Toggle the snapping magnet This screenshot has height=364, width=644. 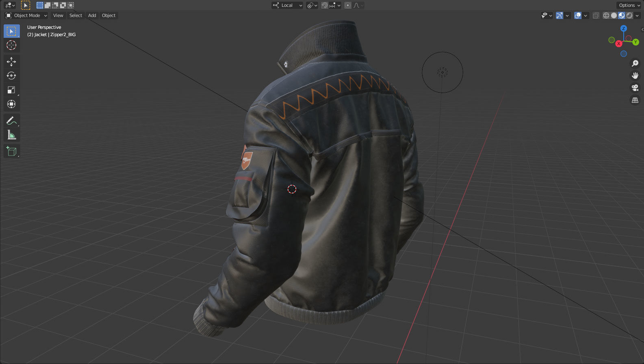[325, 5]
